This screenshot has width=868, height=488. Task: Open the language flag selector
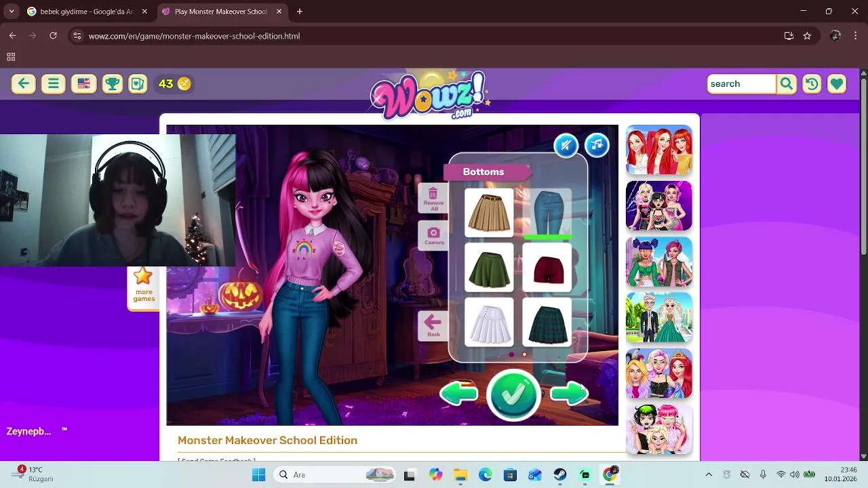84,83
